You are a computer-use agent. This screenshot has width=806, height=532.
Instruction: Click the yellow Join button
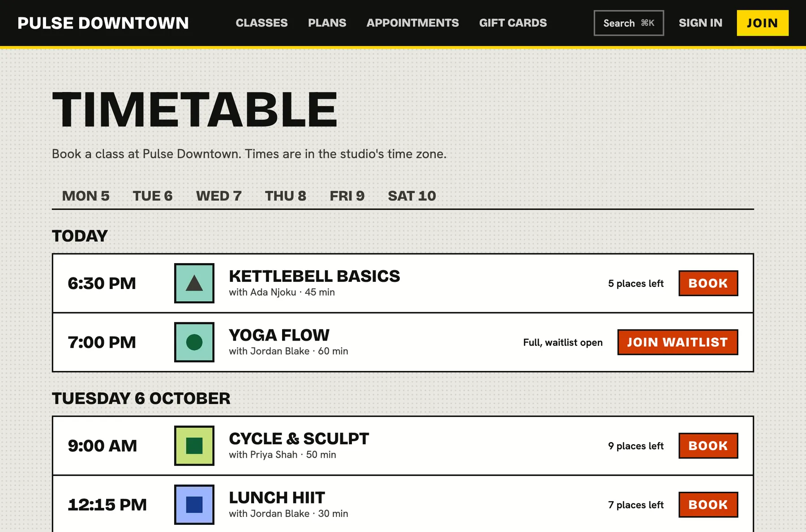pyautogui.click(x=763, y=23)
